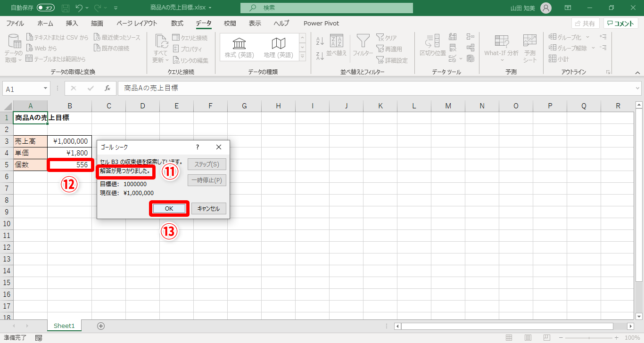Click the Subtotal (小計) icon
The width and height of the screenshot is (644, 343).
pos(553,59)
